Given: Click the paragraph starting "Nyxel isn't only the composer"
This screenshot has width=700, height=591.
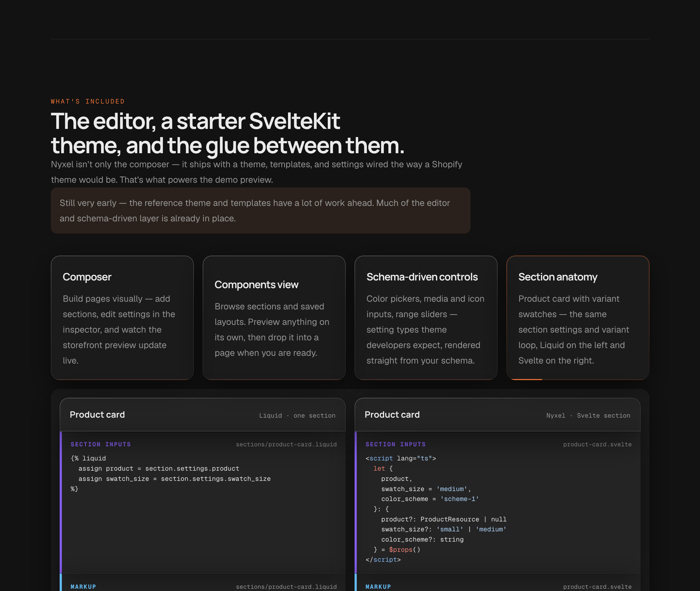Looking at the screenshot, I should 256,172.
